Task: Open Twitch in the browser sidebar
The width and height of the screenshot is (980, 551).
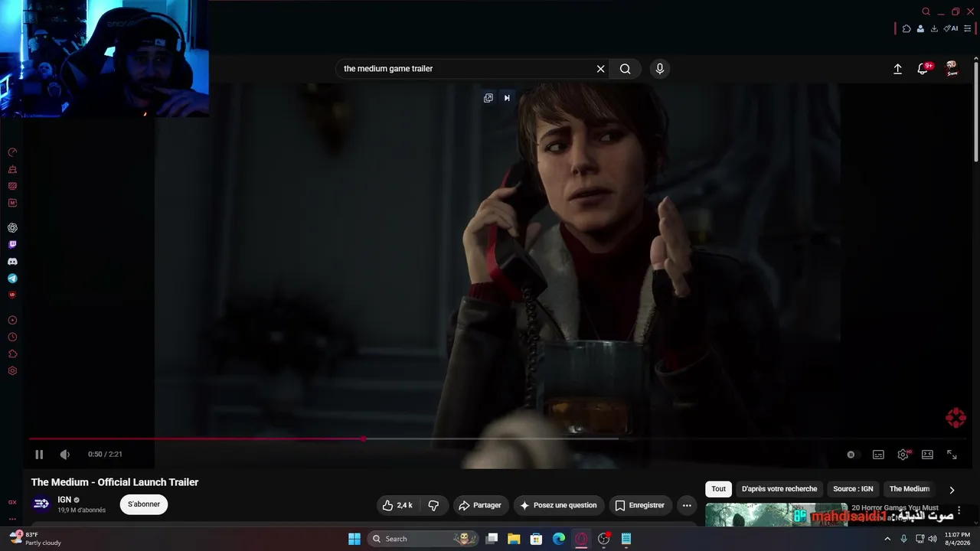Action: pos(12,245)
